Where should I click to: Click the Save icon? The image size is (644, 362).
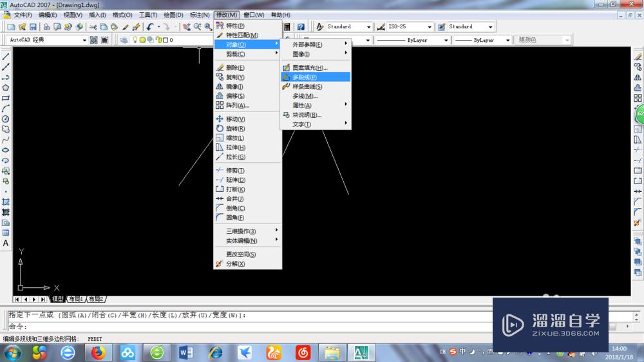[33, 26]
